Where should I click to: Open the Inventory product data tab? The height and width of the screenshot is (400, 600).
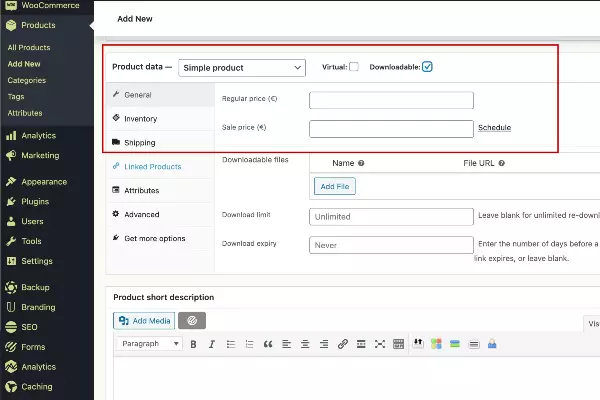click(140, 119)
